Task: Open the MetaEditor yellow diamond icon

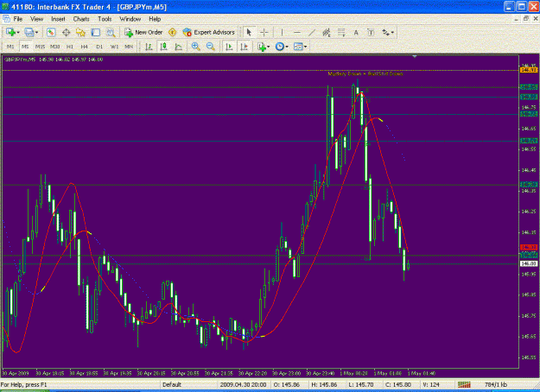Action: pos(172,32)
